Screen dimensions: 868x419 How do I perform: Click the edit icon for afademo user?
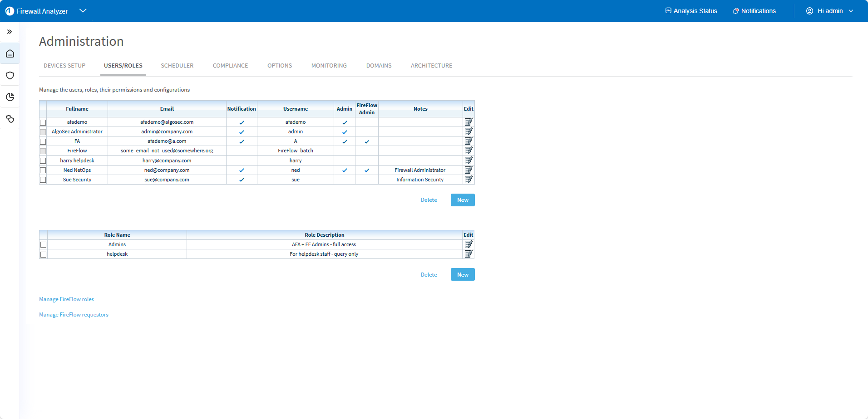(469, 122)
